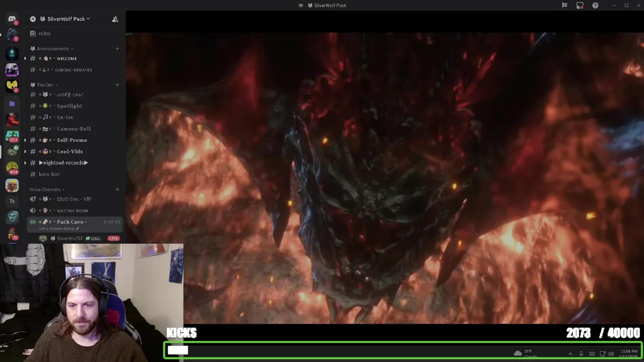Screen dimensions: 644x362
Task: Open the server with 71 badge
Action: 12,234
